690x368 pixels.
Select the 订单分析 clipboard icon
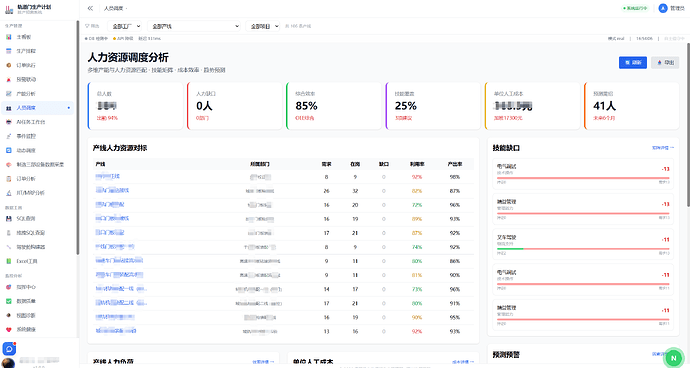point(8,179)
